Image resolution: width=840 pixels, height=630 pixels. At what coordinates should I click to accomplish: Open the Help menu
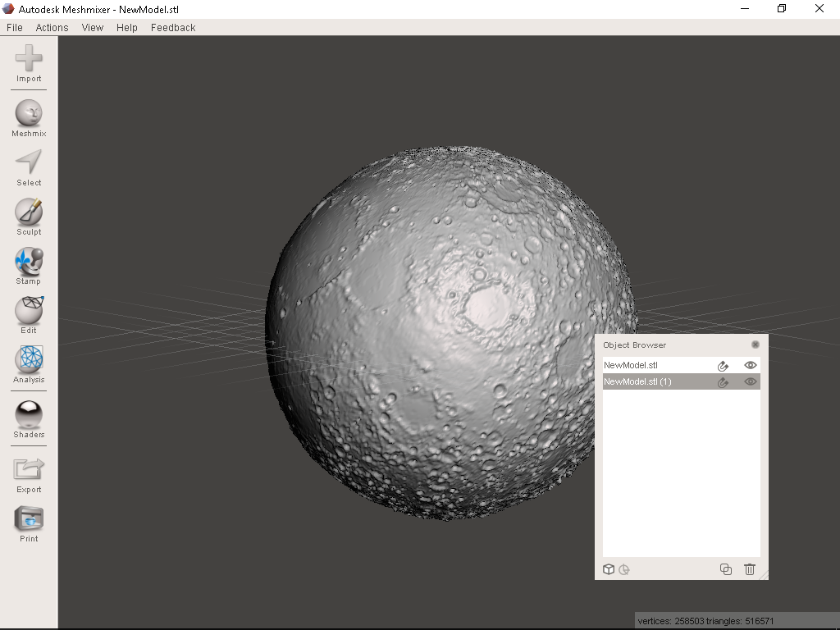coord(126,27)
